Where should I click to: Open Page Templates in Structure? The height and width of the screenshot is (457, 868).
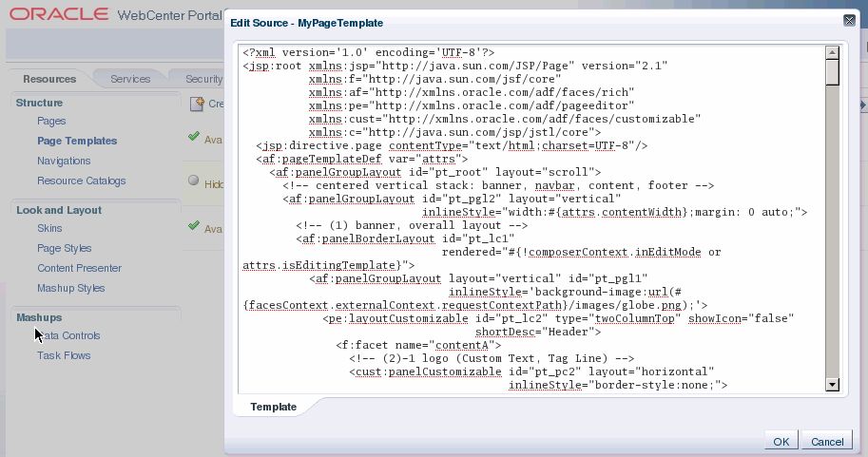(77, 141)
